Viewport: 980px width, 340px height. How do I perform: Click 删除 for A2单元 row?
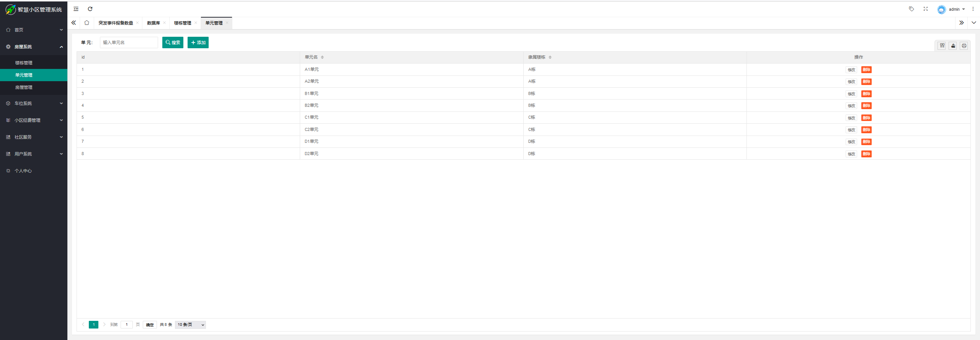pyautogui.click(x=866, y=82)
